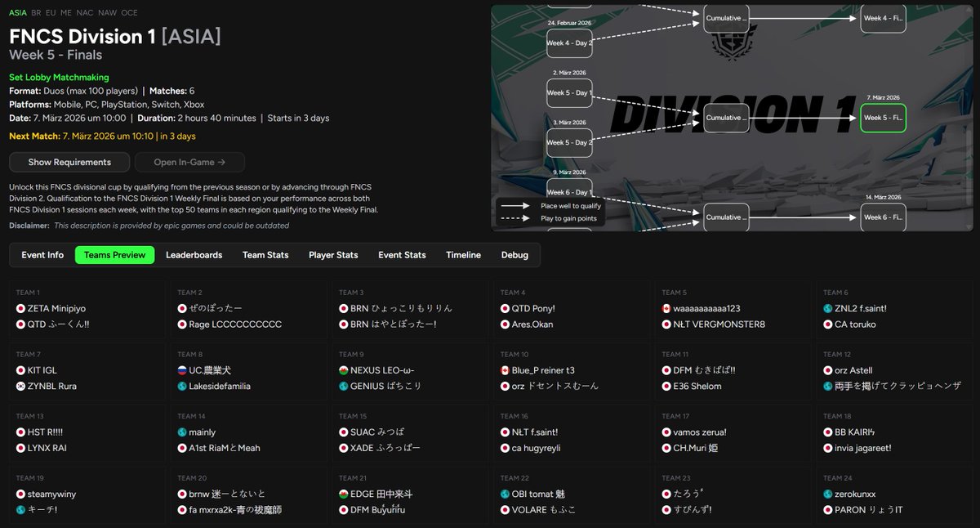Click the Japan flag beside orz Astell
Image resolution: width=980 pixels, height=528 pixels.
(x=828, y=370)
